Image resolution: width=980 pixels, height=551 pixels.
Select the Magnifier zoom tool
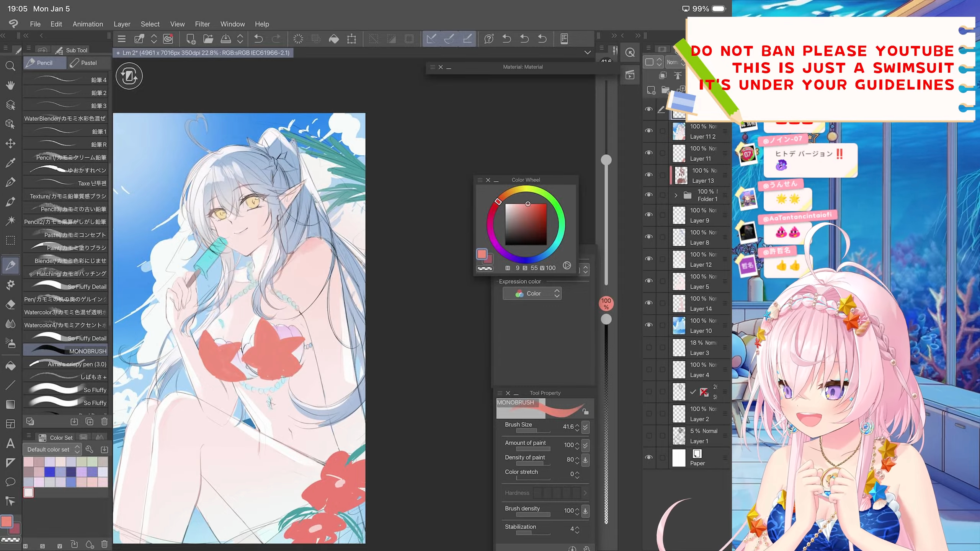coord(10,66)
